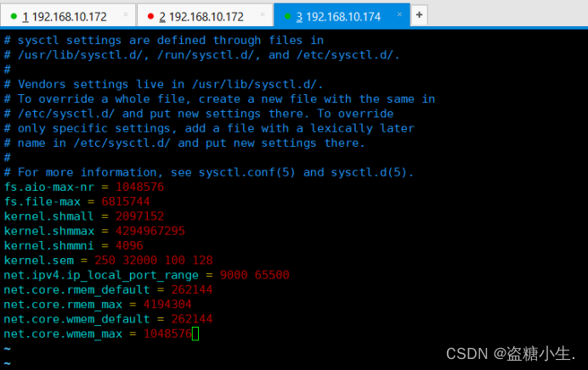
Task: Click the net.core.rmem_default value 262144
Action: [x=192, y=289]
